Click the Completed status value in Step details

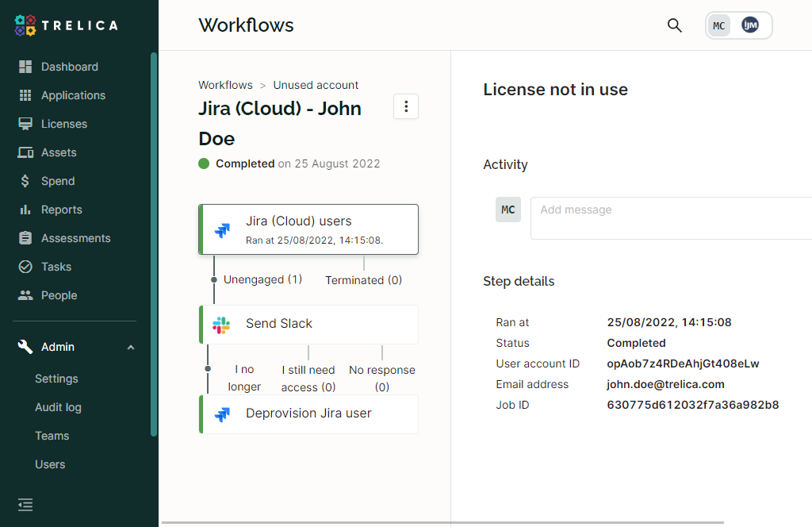pos(636,343)
